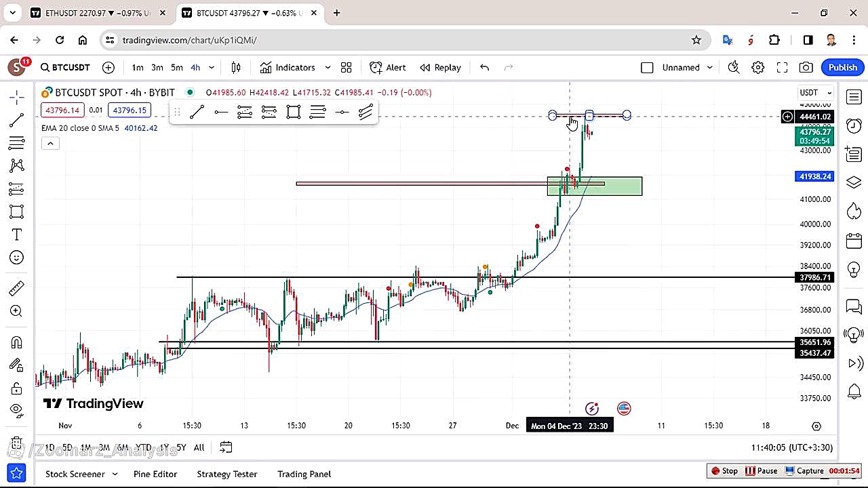Expand favorite indicators dropdown arrow
The height and width of the screenshot is (488, 868).
coord(328,67)
